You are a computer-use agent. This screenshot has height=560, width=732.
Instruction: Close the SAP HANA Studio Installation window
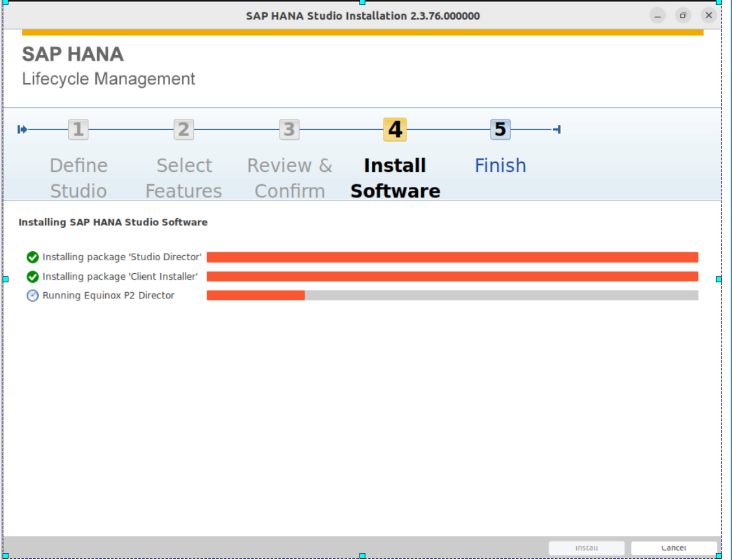[x=709, y=16]
